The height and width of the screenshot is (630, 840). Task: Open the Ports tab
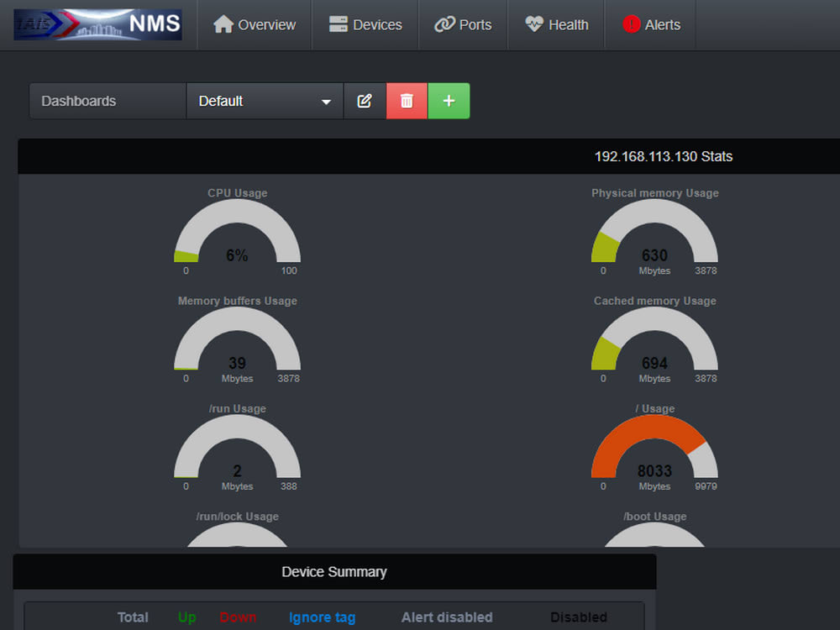pyautogui.click(x=463, y=24)
